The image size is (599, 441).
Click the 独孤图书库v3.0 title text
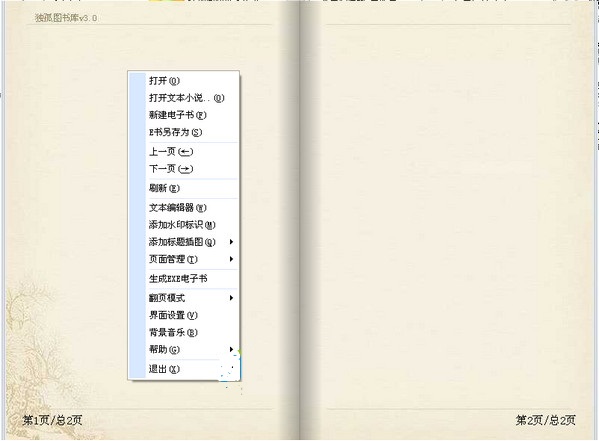coord(66,18)
